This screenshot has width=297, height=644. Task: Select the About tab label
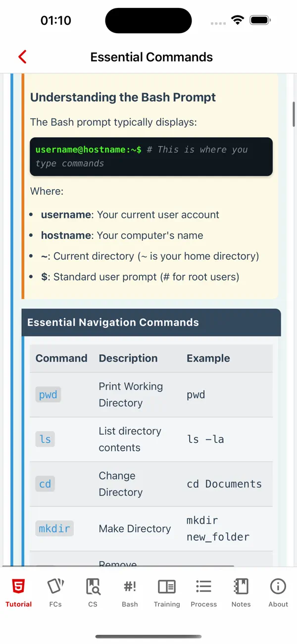point(278,604)
